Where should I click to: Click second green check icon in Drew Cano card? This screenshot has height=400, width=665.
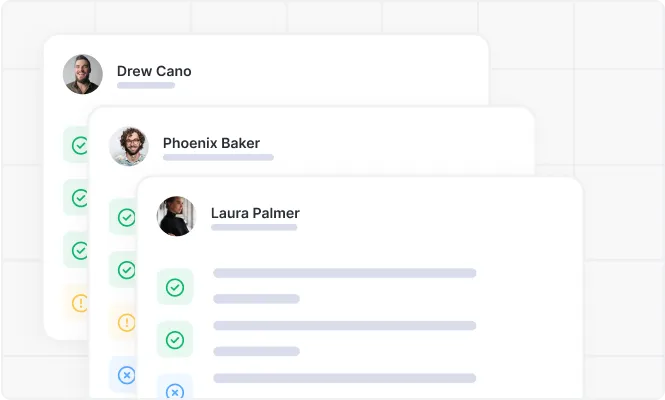79,198
